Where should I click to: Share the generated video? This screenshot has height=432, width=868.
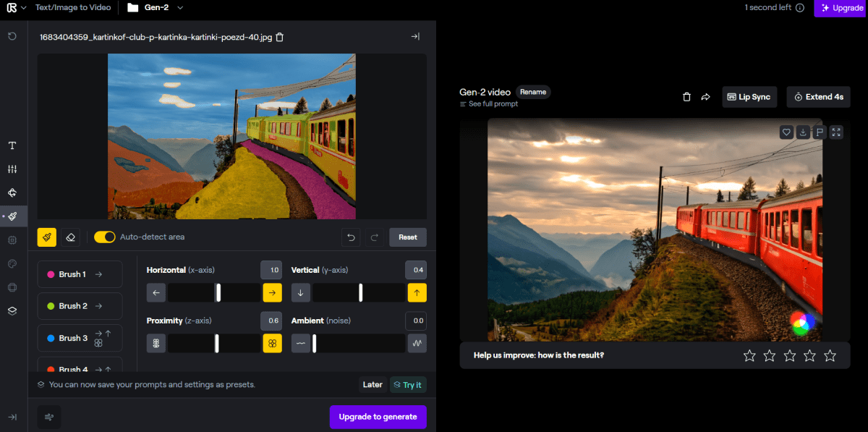[705, 97]
